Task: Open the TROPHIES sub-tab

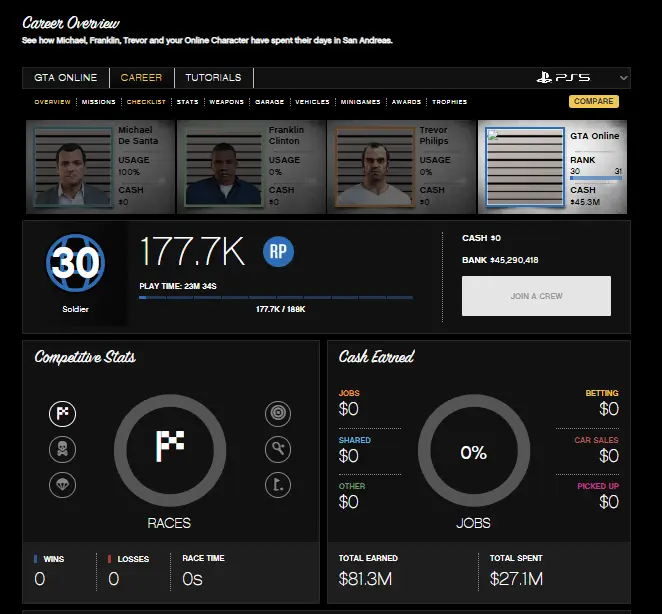Action: point(450,102)
